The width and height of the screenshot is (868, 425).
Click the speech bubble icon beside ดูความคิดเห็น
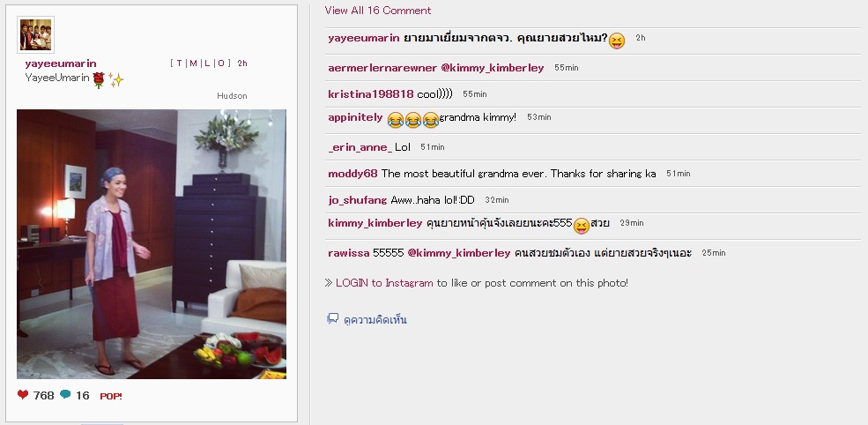click(333, 318)
